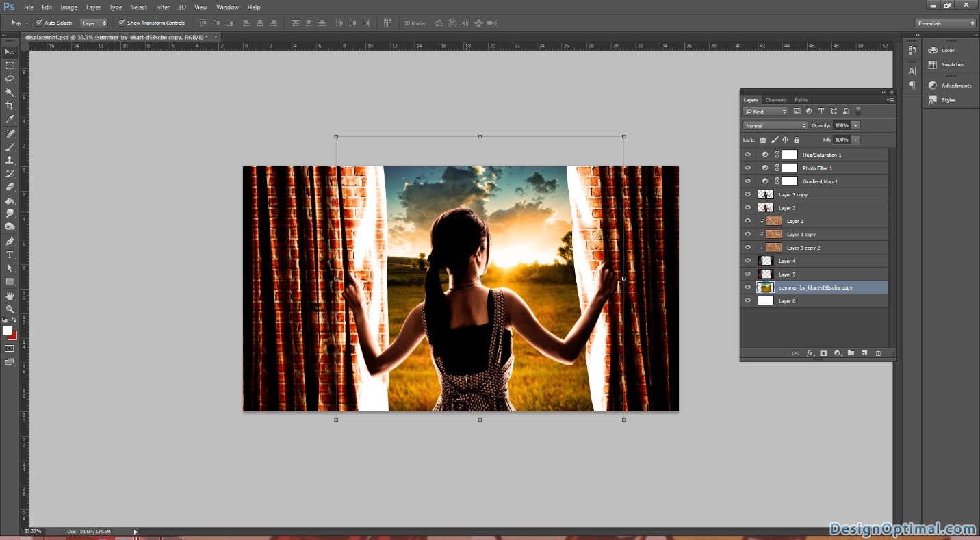Hide the Photo Filter 1 layer
Viewport: 980px width, 540px height.
coord(747,168)
